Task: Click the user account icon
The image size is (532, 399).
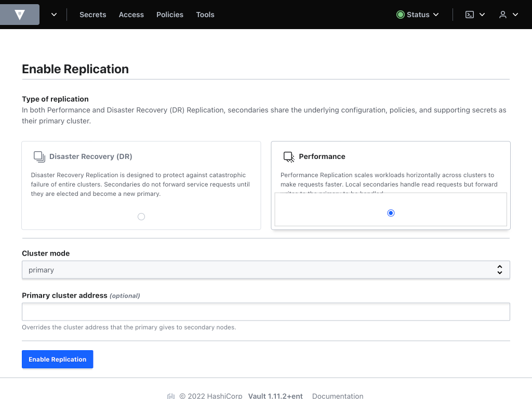Action: 502,15
